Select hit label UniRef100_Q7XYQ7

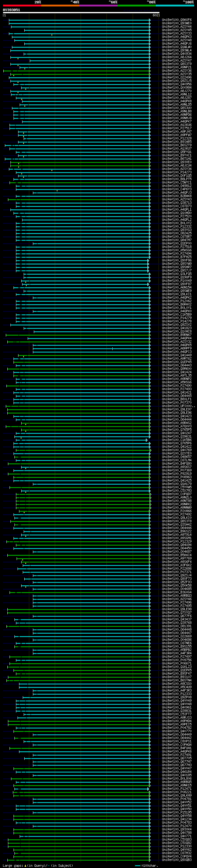click(176, 612)
